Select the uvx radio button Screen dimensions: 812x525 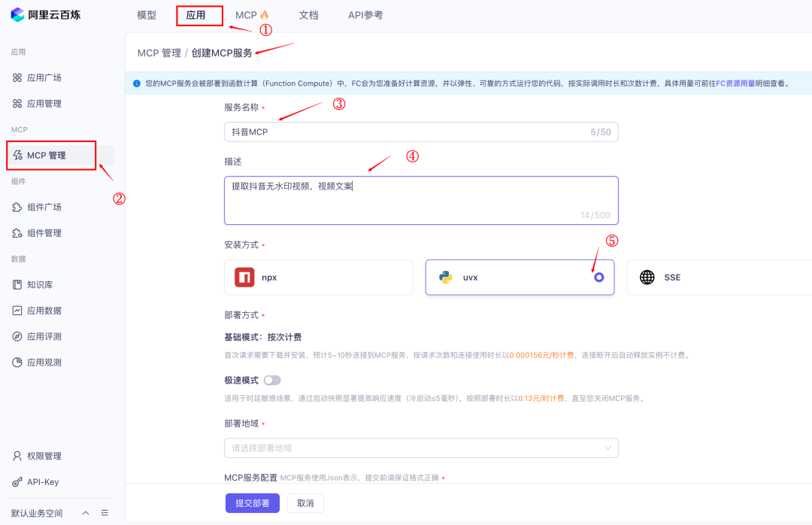coord(598,278)
